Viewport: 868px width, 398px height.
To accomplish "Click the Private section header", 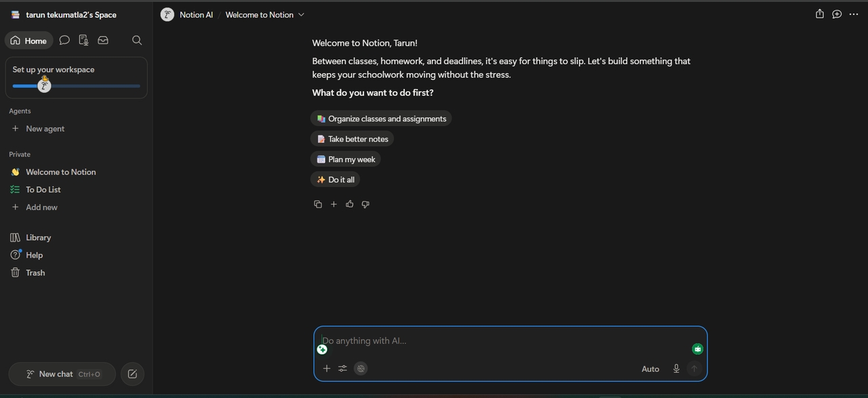I will pyautogui.click(x=20, y=155).
